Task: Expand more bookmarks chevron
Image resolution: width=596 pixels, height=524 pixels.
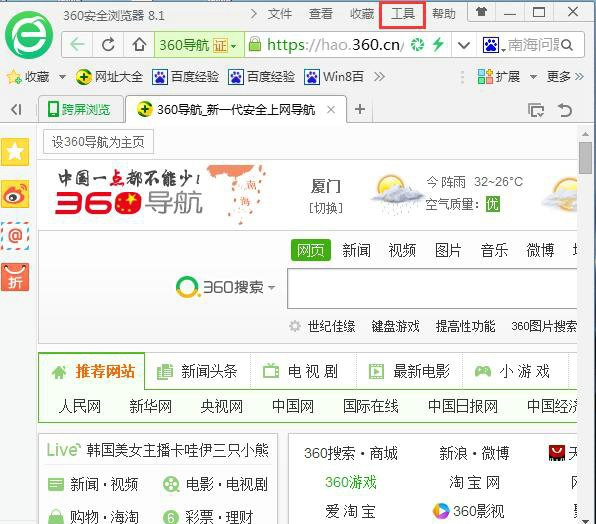Action: tap(379, 77)
